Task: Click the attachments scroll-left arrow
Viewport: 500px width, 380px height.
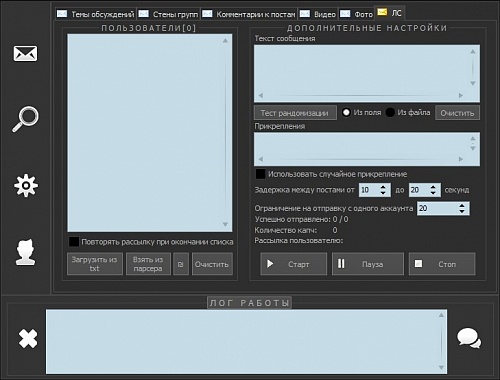Action: (261, 159)
